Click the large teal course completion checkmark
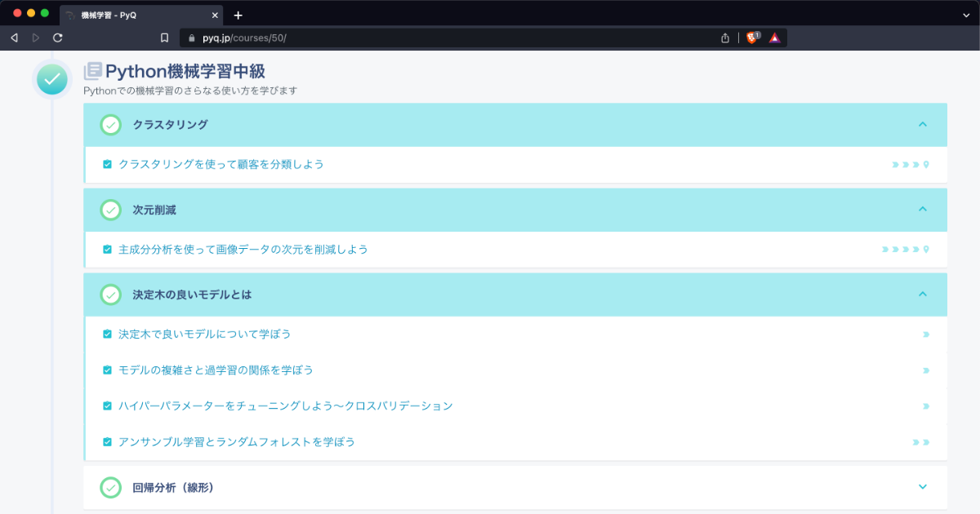The width and height of the screenshot is (980, 514). [x=51, y=79]
